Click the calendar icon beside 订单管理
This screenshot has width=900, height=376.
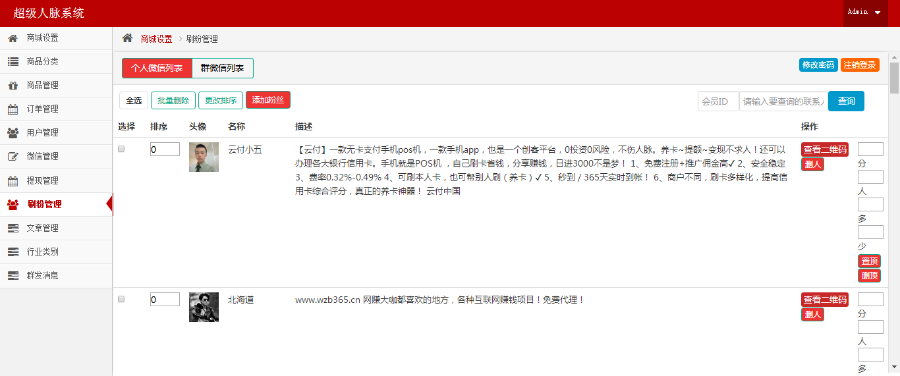[13, 109]
